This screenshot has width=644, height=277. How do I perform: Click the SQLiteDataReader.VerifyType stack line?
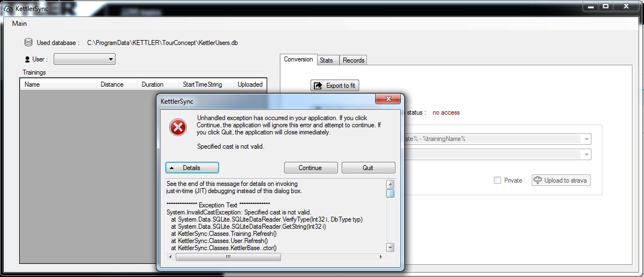[267, 219]
